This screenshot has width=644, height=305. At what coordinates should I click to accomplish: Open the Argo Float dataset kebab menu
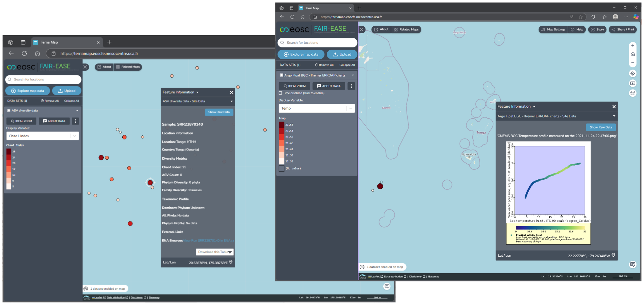point(351,86)
